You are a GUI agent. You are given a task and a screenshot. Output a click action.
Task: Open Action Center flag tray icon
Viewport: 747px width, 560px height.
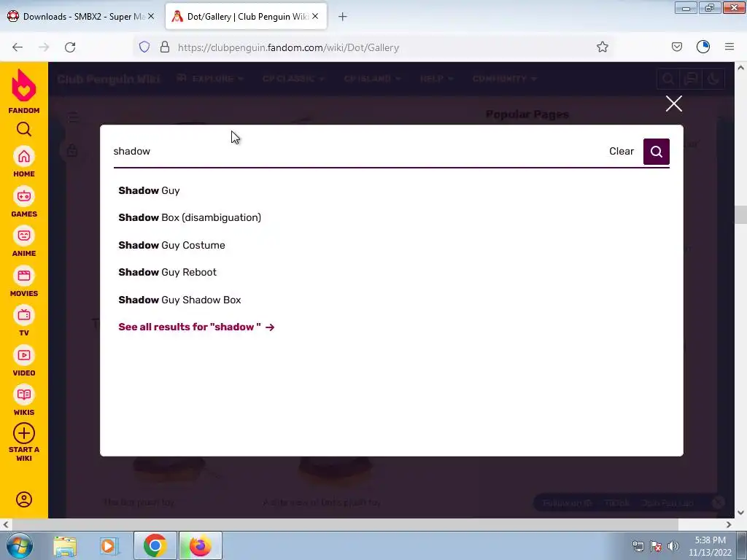pos(656,546)
